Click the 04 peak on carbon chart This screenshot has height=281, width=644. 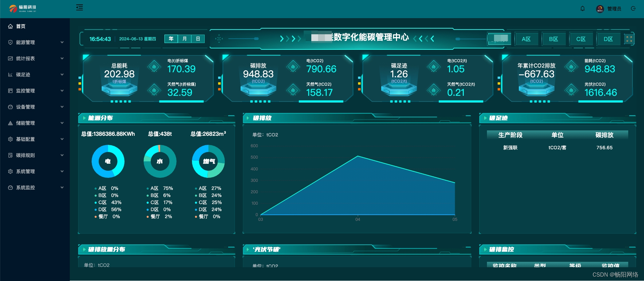(358, 156)
